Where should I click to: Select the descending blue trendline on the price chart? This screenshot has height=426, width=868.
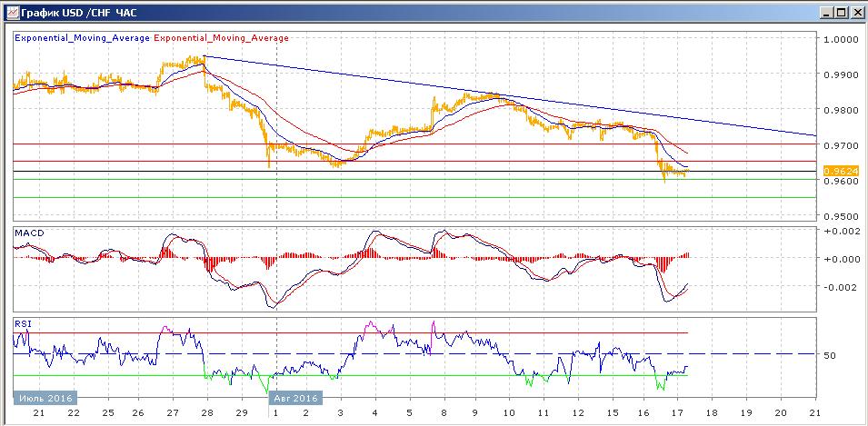(x=509, y=95)
